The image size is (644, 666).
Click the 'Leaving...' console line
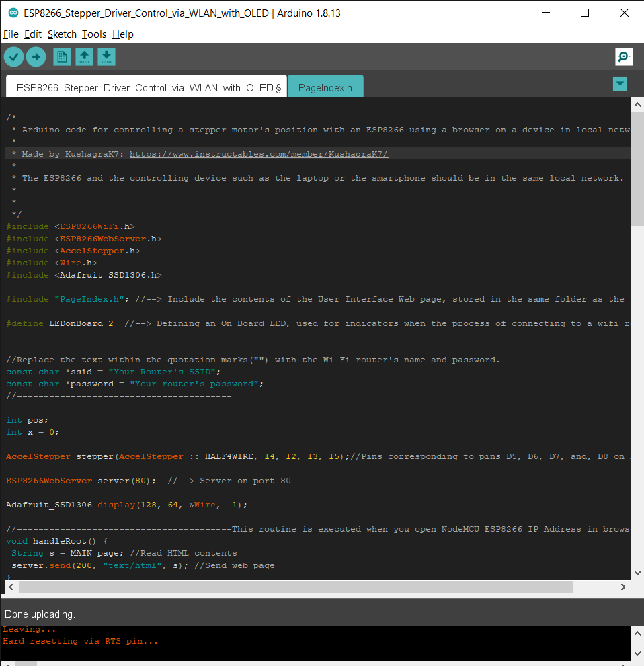click(x=30, y=629)
